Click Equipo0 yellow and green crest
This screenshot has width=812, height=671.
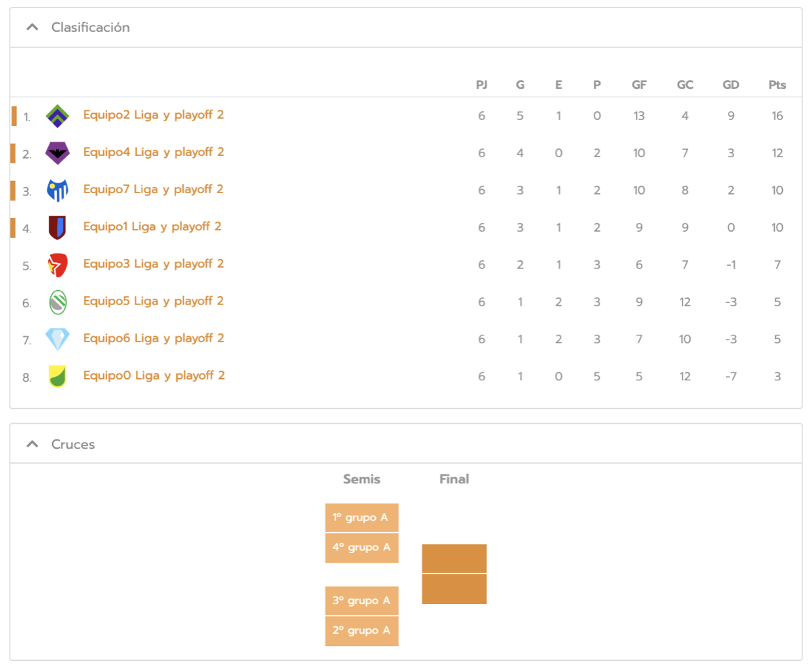pos(58,376)
